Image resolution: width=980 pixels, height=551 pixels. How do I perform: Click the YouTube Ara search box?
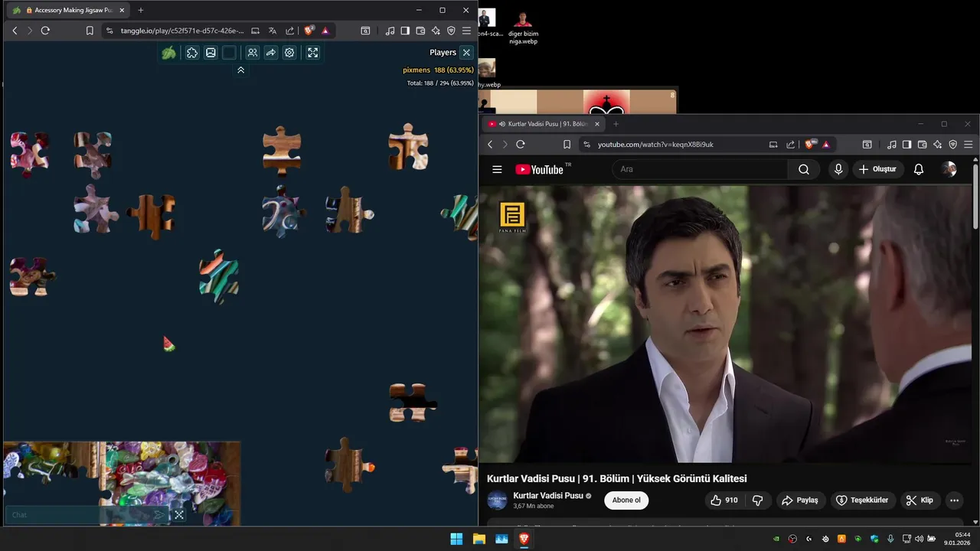click(701, 169)
